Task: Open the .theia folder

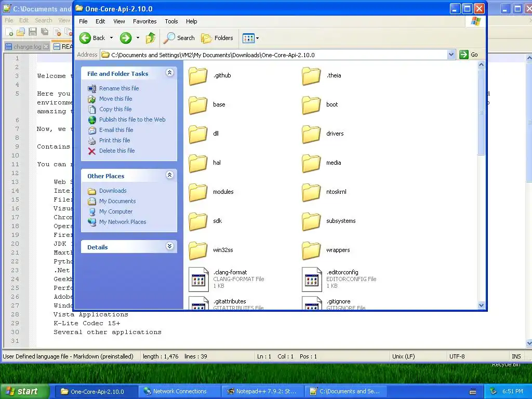Action: pyautogui.click(x=322, y=75)
